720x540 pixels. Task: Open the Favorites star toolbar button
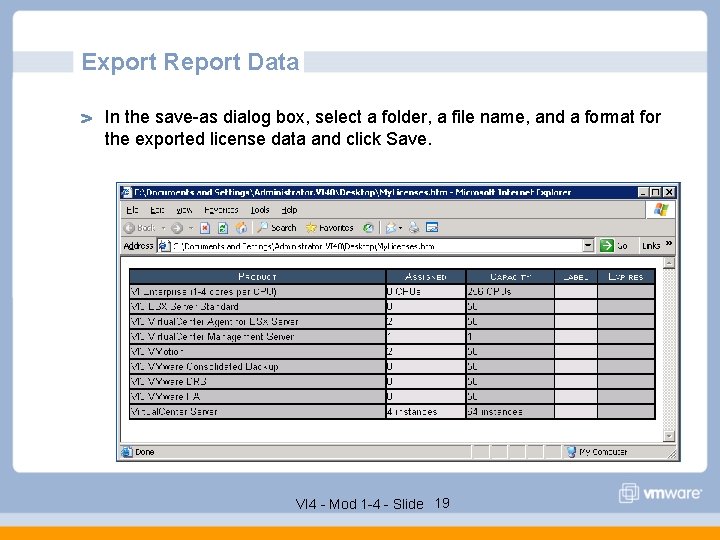pos(330,228)
